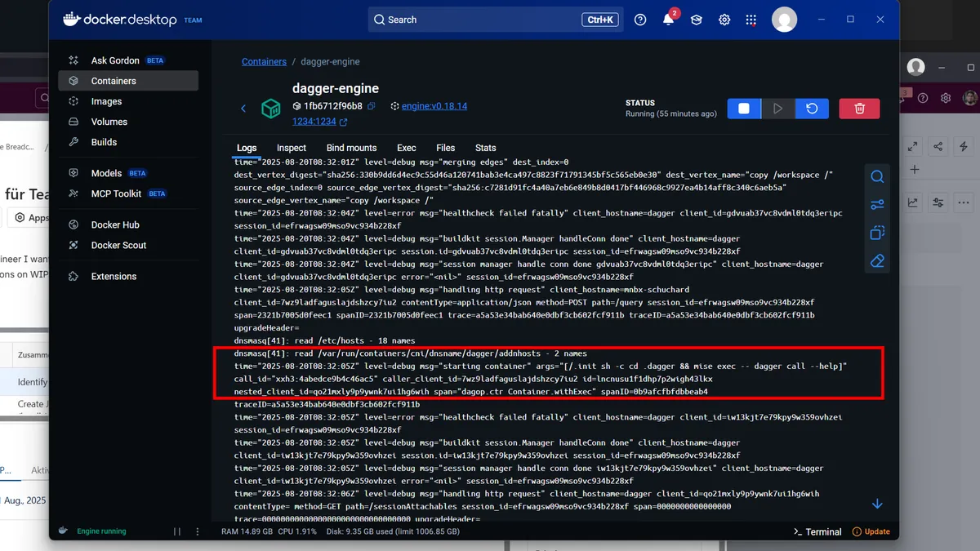Select Containers in the sidebar
Viewport: 980px width, 551px height.
[127, 81]
